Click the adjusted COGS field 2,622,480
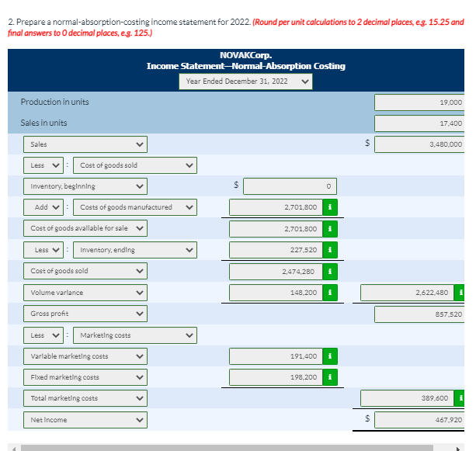 [407, 293]
